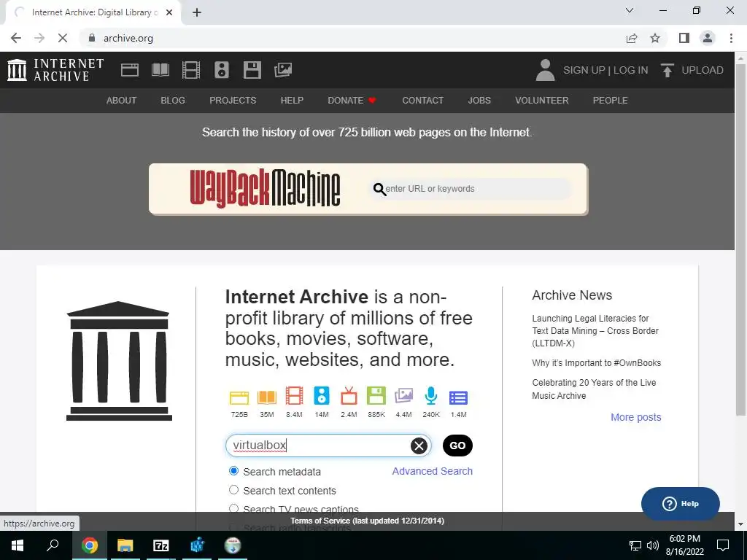Viewport: 747px width, 560px height.
Task: Open the VOLUNTEER menu item
Action: 542,101
